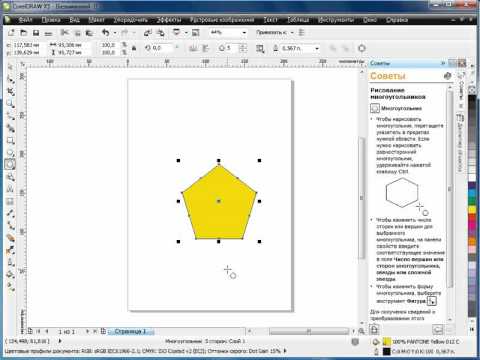This screenshot has height=360, width=480.
Task: Open the Undo history dropdown arrow
Action: click(x=115, y=33)
